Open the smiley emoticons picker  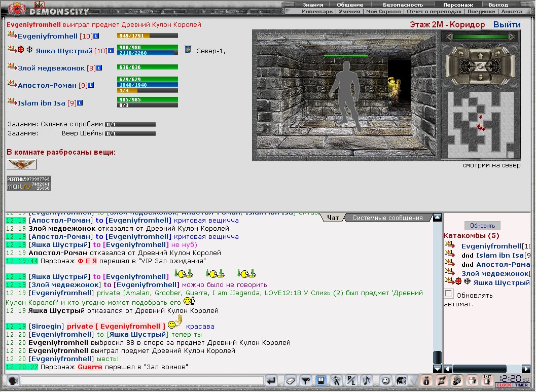click(385, 380)
